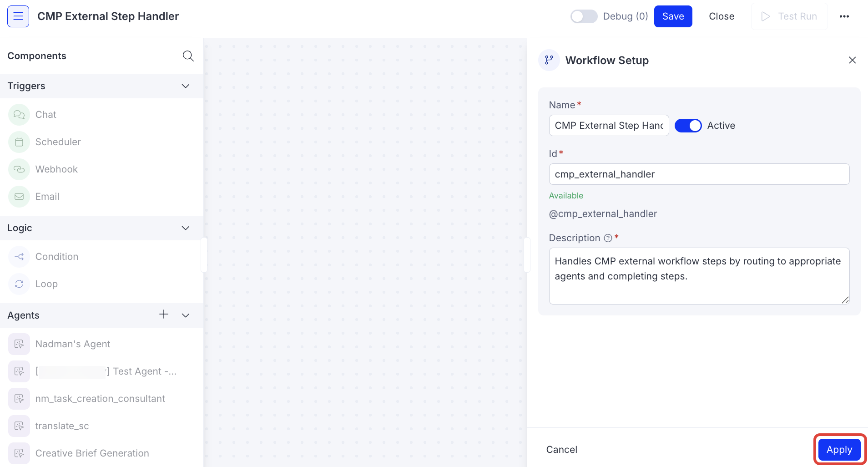Open the more options ellipsis menu
The width and height of the screenshot is (868, 467).
click(x=845, y=16)
